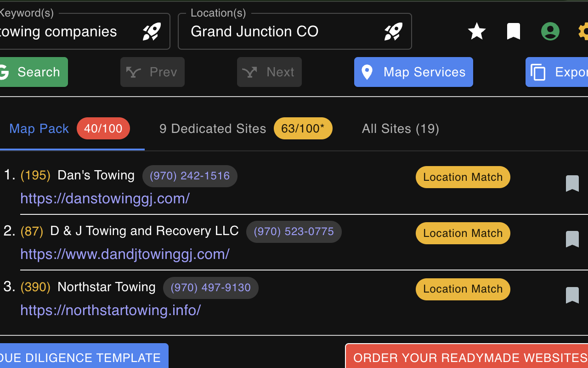The height and width of the screenshot is (368, 588).
Task: Switch to the All Sites (19) tab
Action: click(400, 129)
